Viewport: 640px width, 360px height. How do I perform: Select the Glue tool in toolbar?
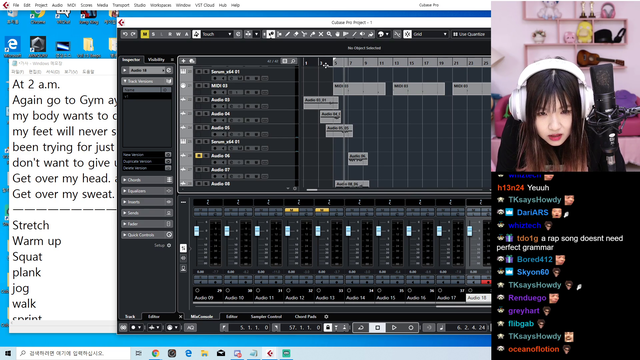[x=313, y=34]
